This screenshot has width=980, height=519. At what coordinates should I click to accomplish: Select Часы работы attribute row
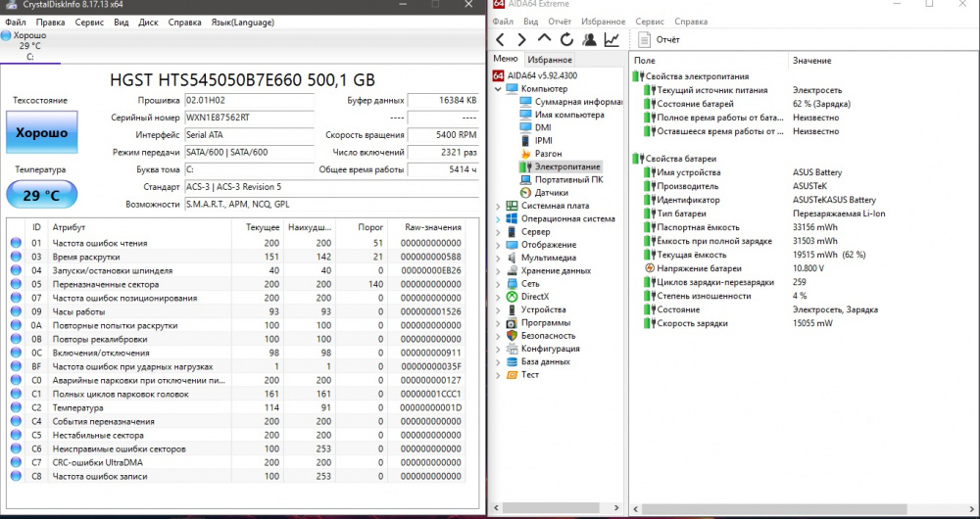click(x=237, y=311)
